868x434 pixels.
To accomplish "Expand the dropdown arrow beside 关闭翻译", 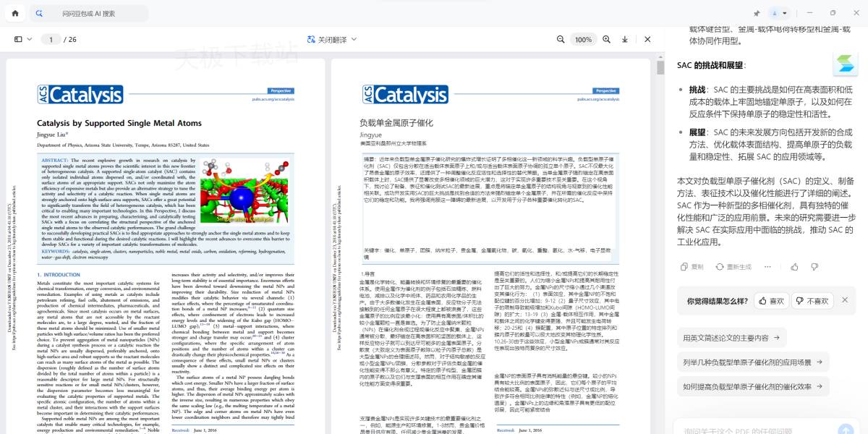I will [x=355, y=39].
